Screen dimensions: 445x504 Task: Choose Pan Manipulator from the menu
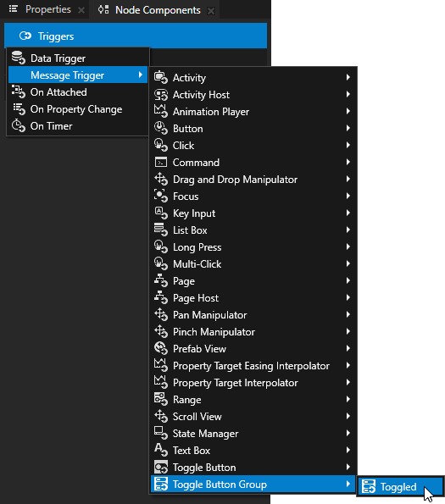click(x=253, y=314)
